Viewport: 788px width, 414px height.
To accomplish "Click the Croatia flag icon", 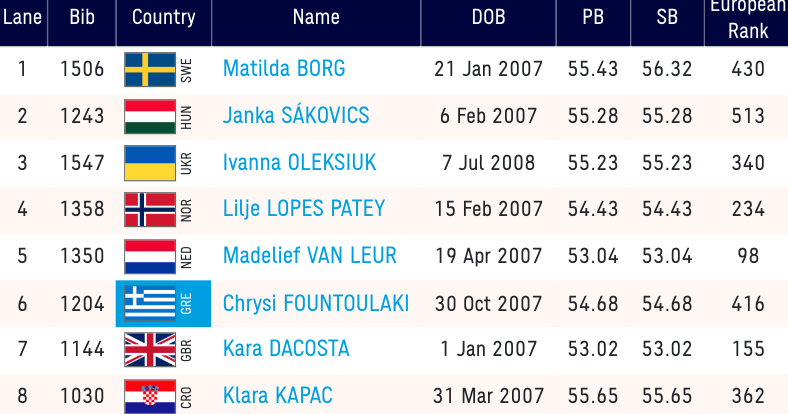I will point(149,396).
